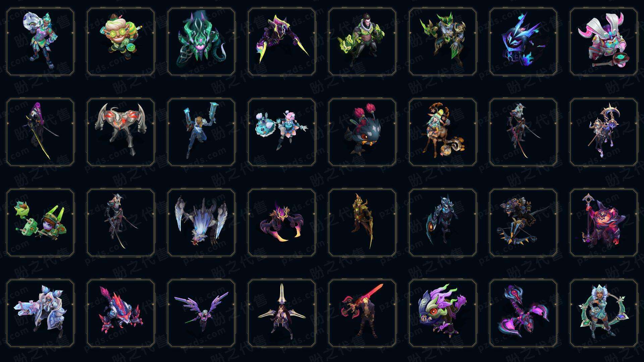Open the pink and white armored mech skin

click(x=604, y=42)
